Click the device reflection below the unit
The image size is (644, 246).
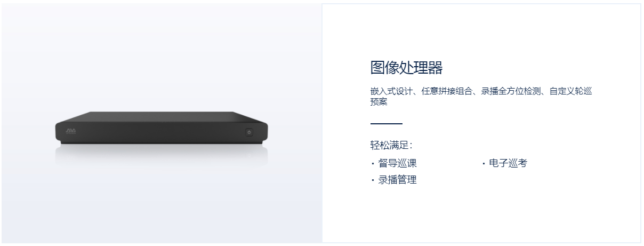coord(162,152)
